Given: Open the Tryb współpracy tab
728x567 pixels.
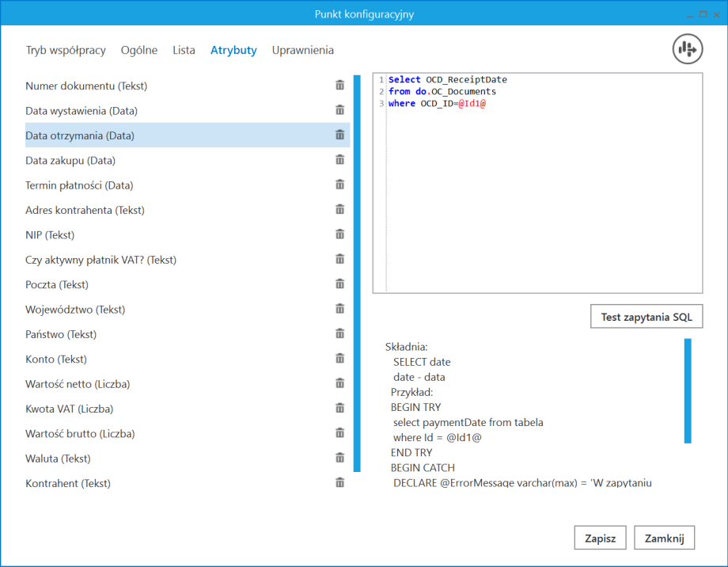Looking at the screenshot, I should click(66, 50).
